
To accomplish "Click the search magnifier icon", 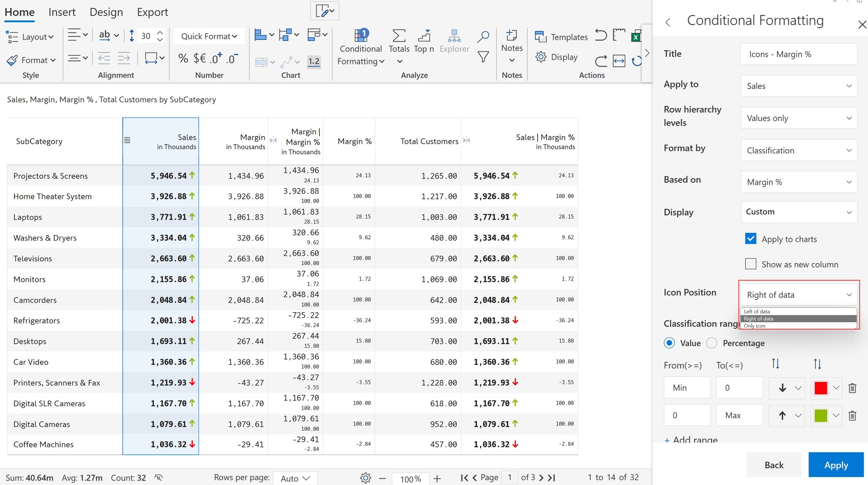I will click(483, 37).
